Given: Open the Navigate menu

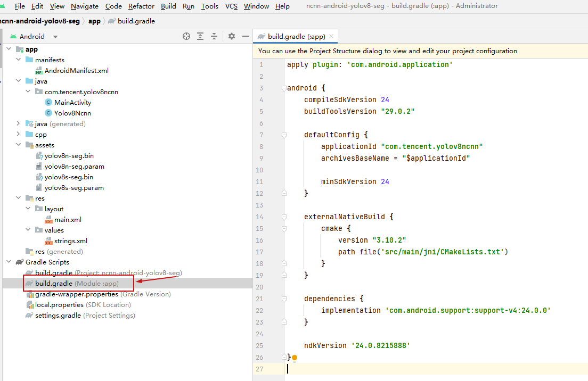Looking at the screenshot, I should (x=84, y=6).
